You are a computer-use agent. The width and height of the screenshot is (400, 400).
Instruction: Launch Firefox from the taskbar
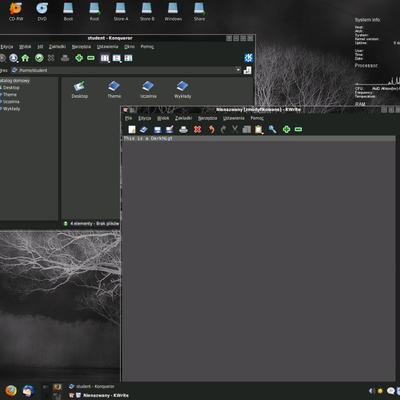click(x=11, y=391)
